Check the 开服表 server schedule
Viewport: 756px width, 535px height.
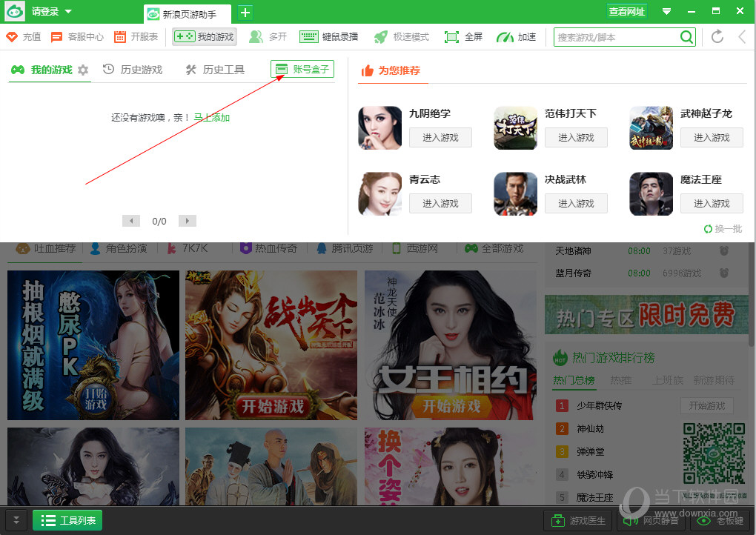click(145, 36)
